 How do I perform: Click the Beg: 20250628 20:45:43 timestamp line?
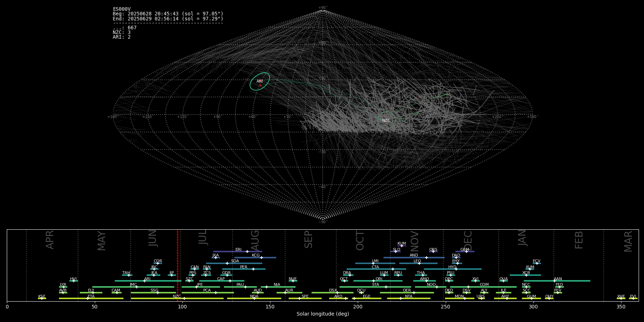168,14
